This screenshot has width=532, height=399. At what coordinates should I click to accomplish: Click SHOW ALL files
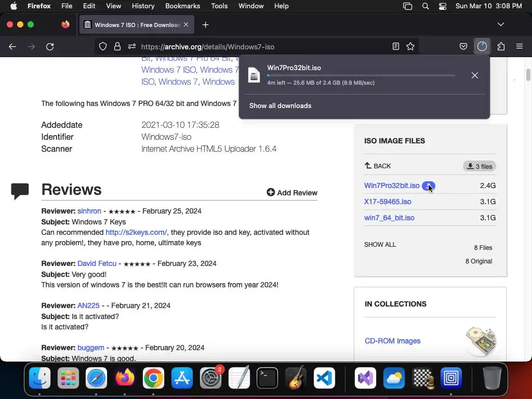click(380, 245)
